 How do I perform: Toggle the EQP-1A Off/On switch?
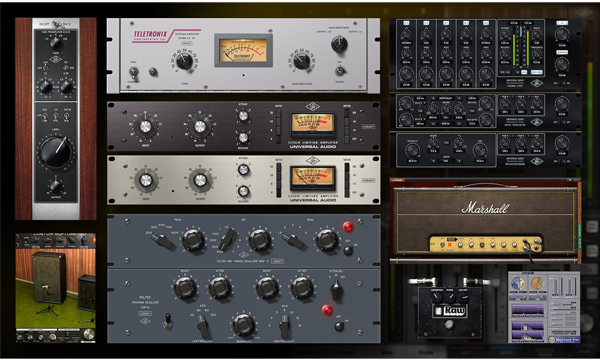tap(339, 326)
